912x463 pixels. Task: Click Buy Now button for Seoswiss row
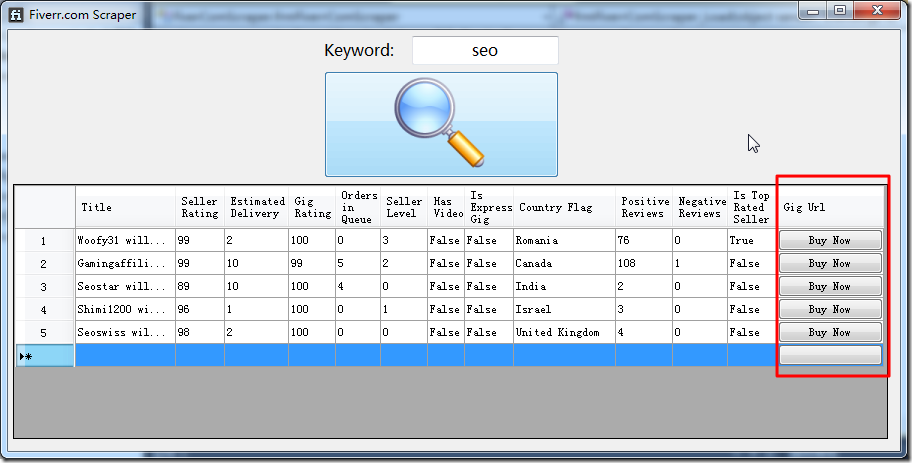point(830,332)
